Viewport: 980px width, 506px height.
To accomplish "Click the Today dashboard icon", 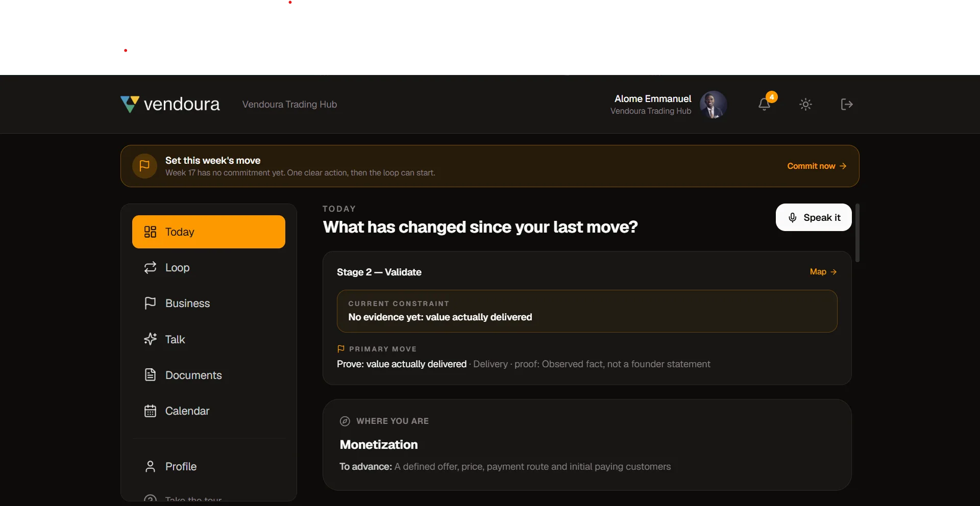I will (150, 232).
